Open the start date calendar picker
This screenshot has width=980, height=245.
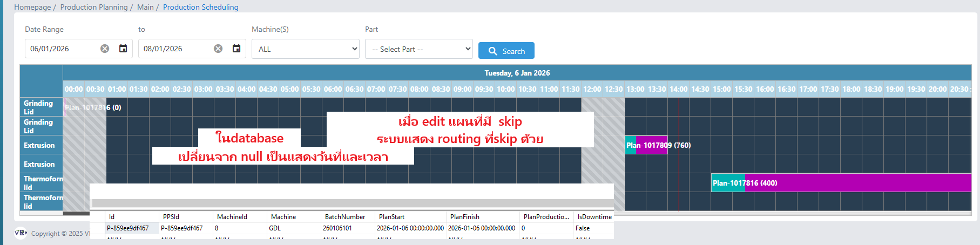click(123, 49)
